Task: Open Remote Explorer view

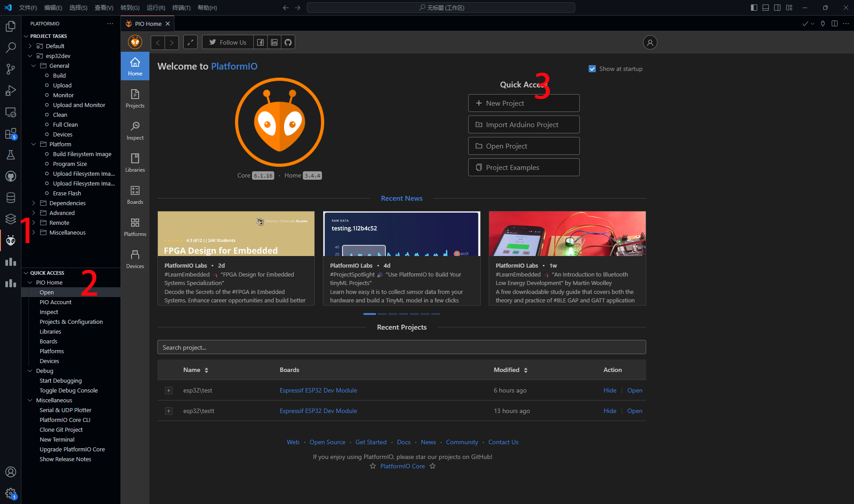Action: 11,112
